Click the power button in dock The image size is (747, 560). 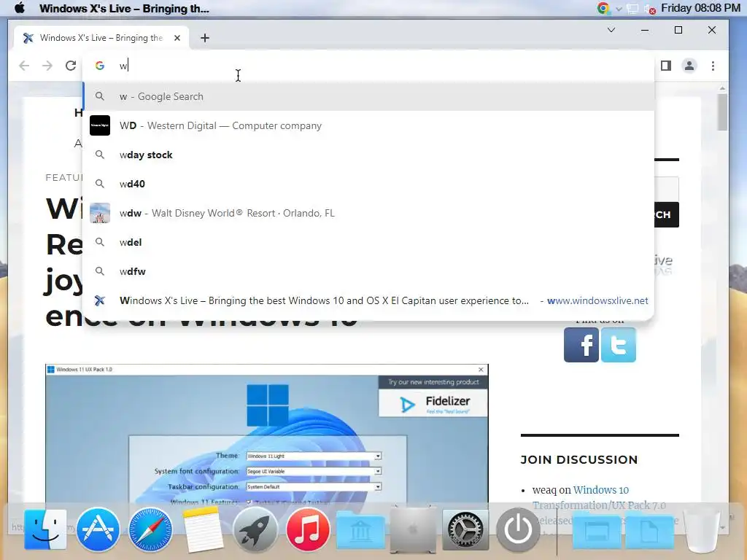pos(518,529)
